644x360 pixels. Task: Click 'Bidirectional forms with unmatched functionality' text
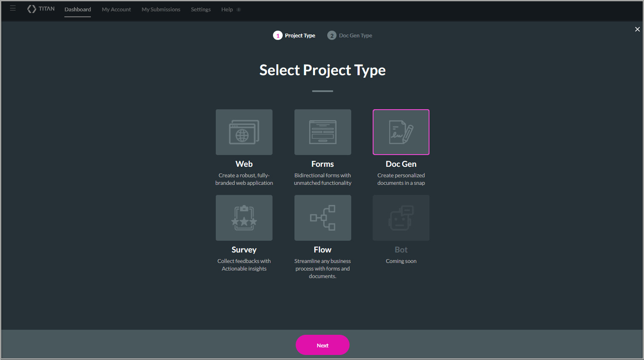(x=323, y=179)
